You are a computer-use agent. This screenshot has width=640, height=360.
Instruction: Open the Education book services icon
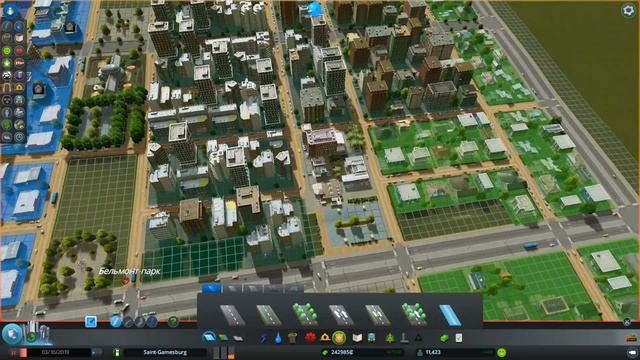click(357, 338)
